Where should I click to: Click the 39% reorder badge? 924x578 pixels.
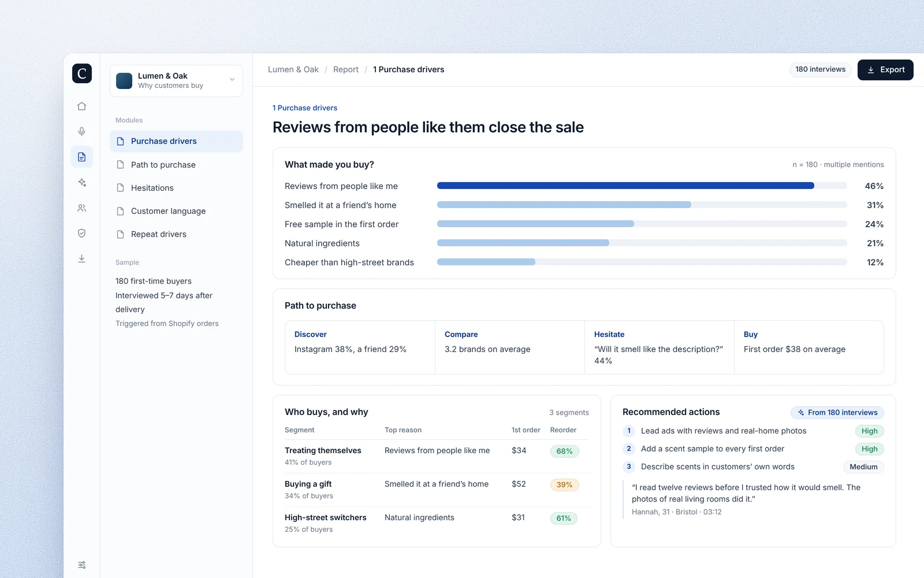coord(564,485)
